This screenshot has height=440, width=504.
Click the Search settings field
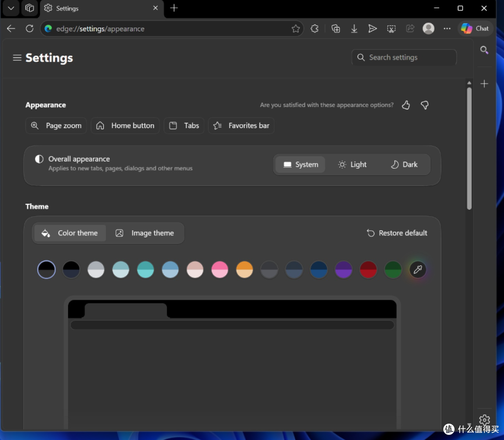coord(404,57)
